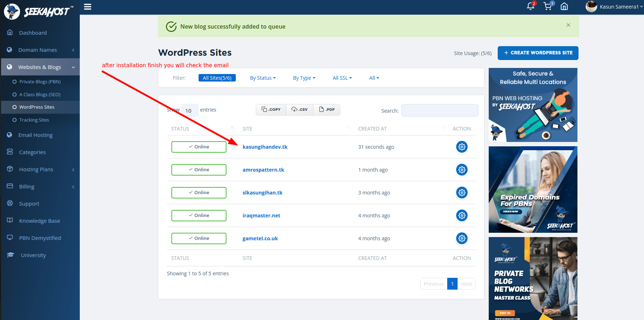The width and height of the screenshot is (644, 320).
Task: Dismiss the success notification banner
Action: coord(568,25)
